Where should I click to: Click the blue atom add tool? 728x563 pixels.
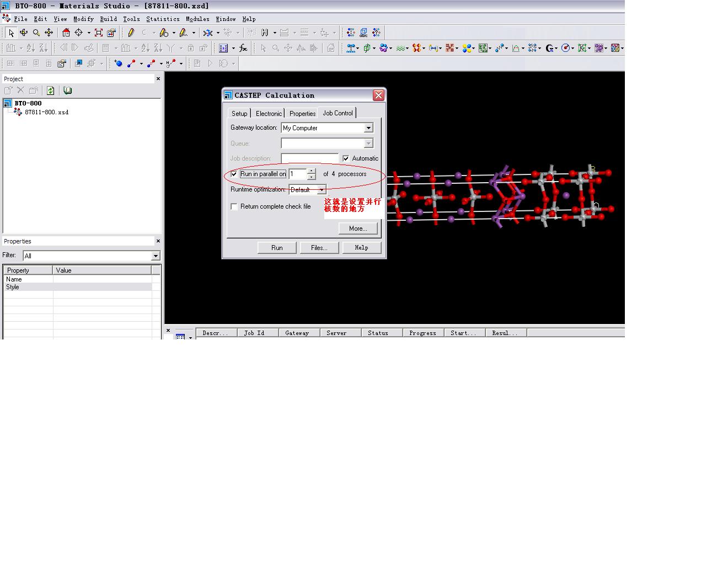click(118, 63)
